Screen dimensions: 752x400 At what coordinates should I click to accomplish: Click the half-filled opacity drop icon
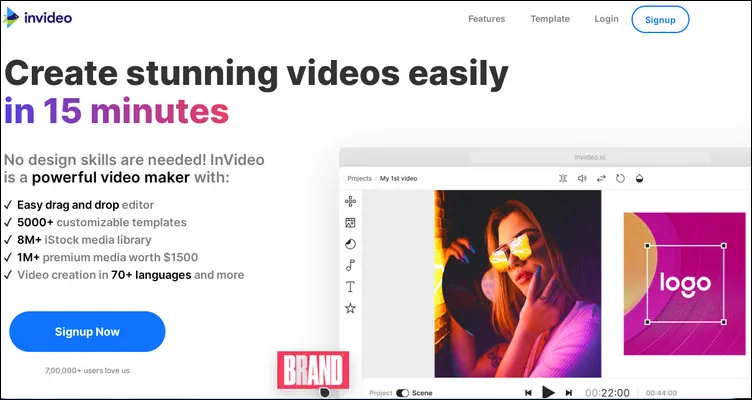coord(639,178)
